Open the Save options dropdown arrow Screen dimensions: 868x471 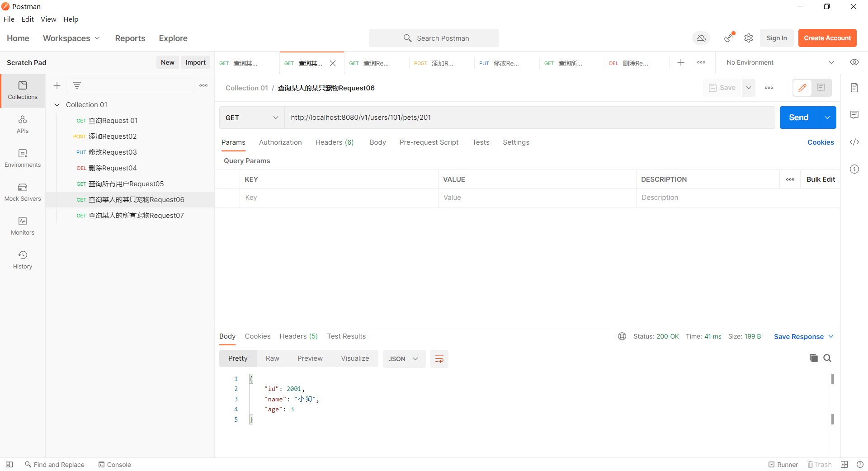pos(749,88)
